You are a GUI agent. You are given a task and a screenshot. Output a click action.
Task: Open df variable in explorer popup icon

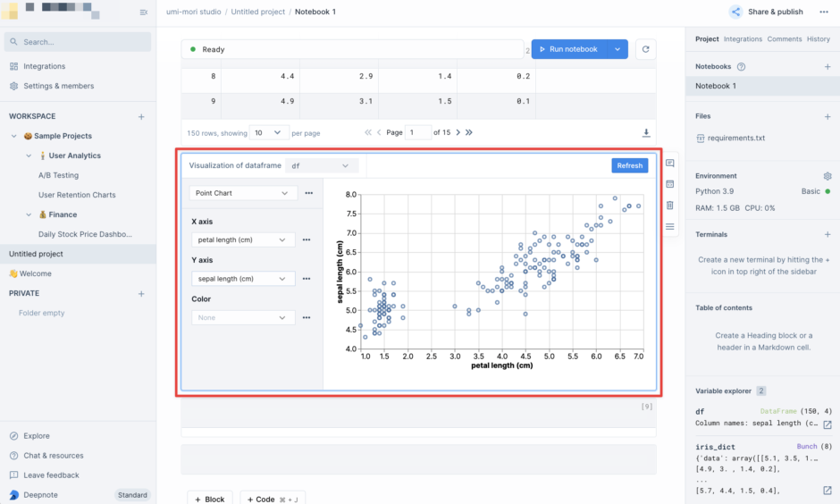[x=827, y=424]
